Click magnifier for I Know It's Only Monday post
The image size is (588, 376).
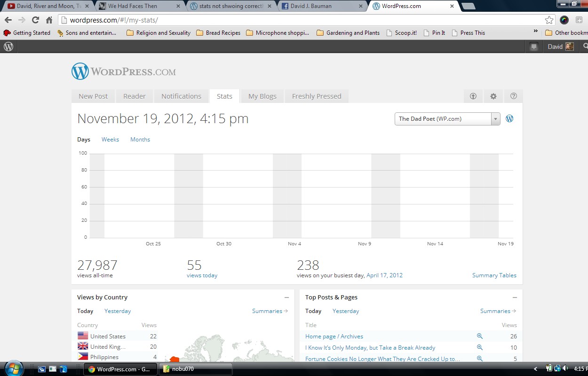point(480,347)
